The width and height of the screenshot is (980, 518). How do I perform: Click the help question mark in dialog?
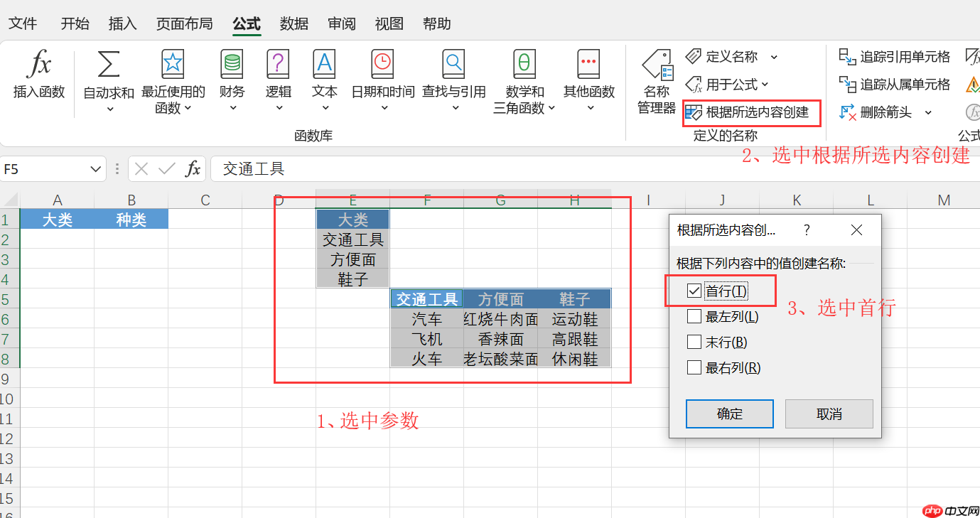807,230
